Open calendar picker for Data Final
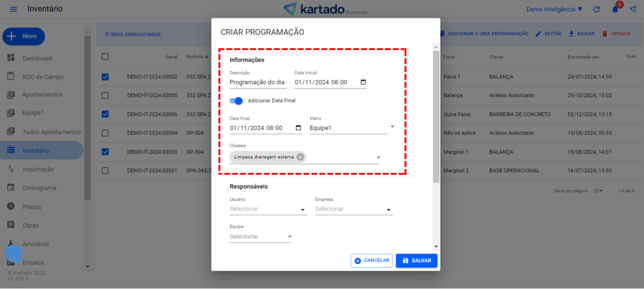This screenshot has width=644, height=289. pyautogui.click(x=298, y=128)
